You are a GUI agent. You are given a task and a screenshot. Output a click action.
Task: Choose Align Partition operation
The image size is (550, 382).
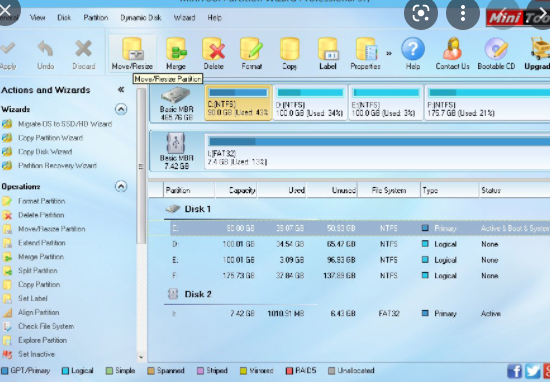tap(31, 312)
